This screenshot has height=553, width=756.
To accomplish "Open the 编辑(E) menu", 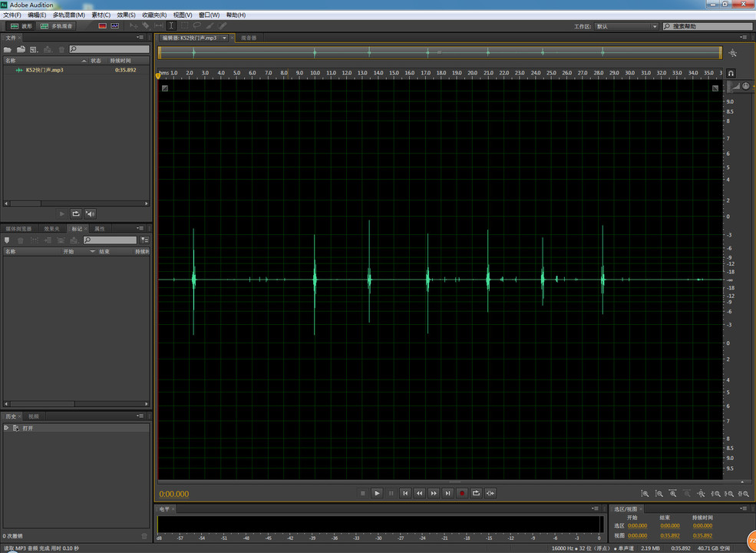I will (37, 15).
